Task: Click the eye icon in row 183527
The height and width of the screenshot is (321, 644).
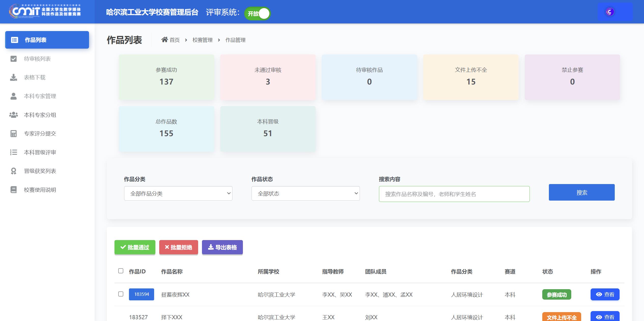Action: [599, 317]
